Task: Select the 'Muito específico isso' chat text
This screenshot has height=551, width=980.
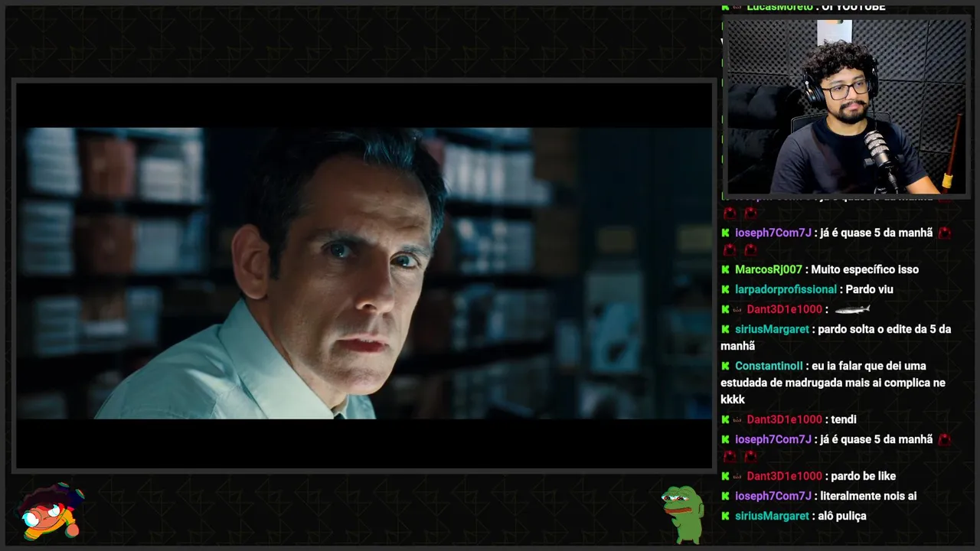Action: (x=865, y=269)
